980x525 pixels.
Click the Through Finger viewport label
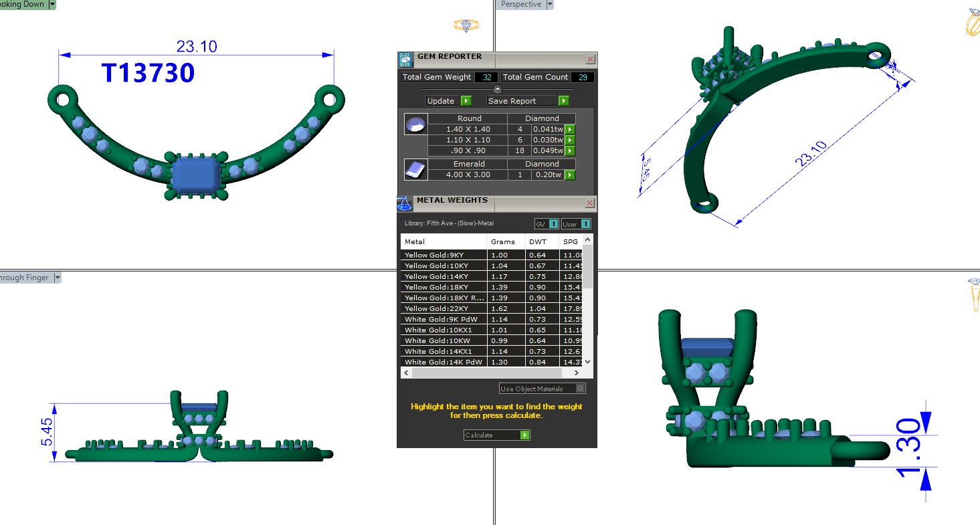pos(25,278)
